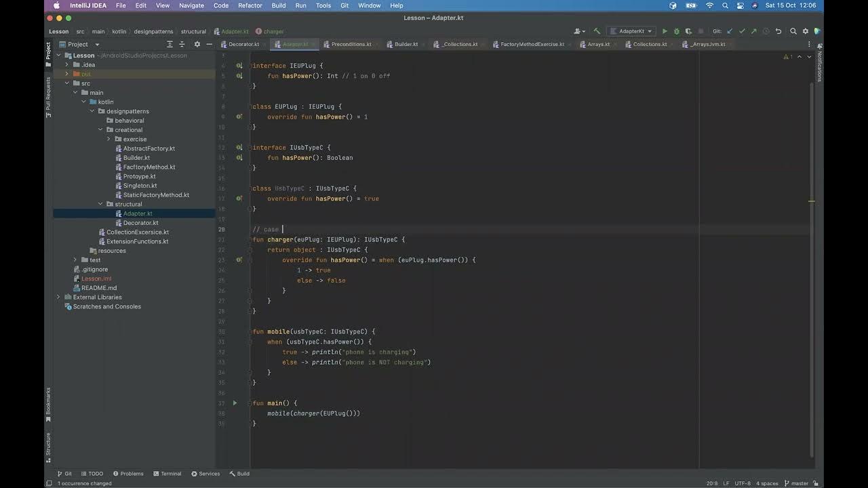
Task: Click the override gutter icon on line 17
Action: (x=239, y=199)
